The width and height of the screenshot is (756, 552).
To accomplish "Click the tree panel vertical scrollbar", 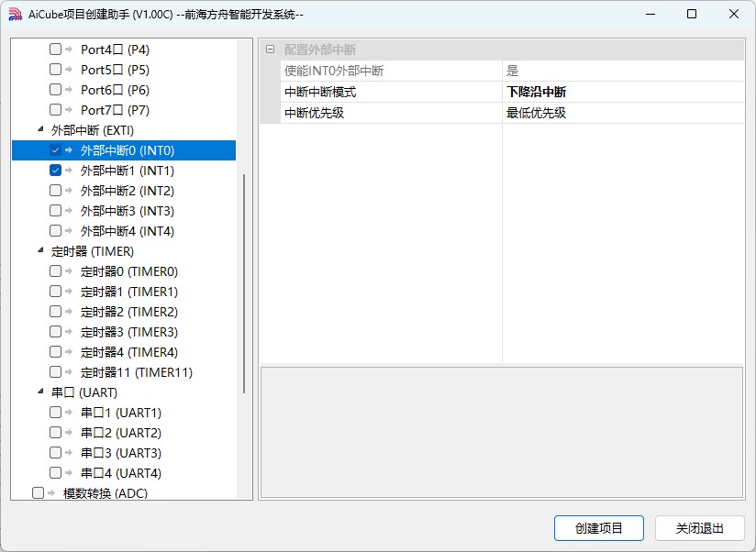I will 244,283.
